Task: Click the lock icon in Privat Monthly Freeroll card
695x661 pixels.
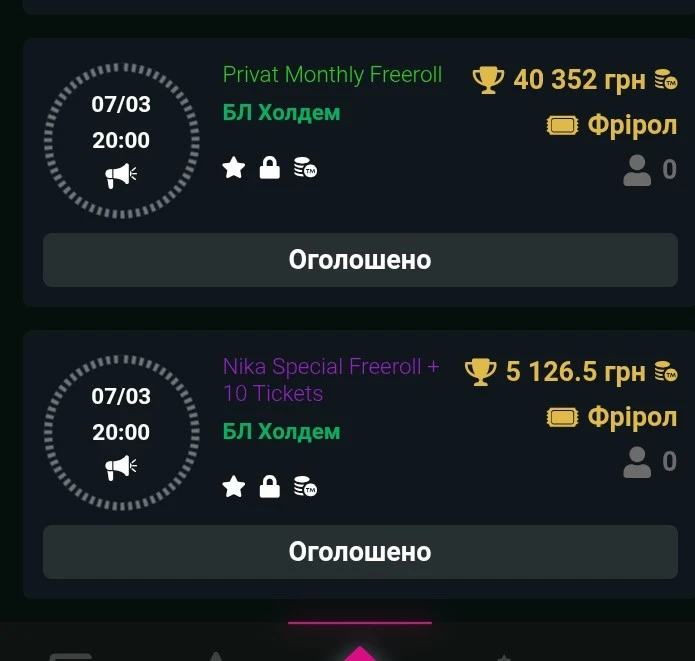Action: [x=269, y=168]
